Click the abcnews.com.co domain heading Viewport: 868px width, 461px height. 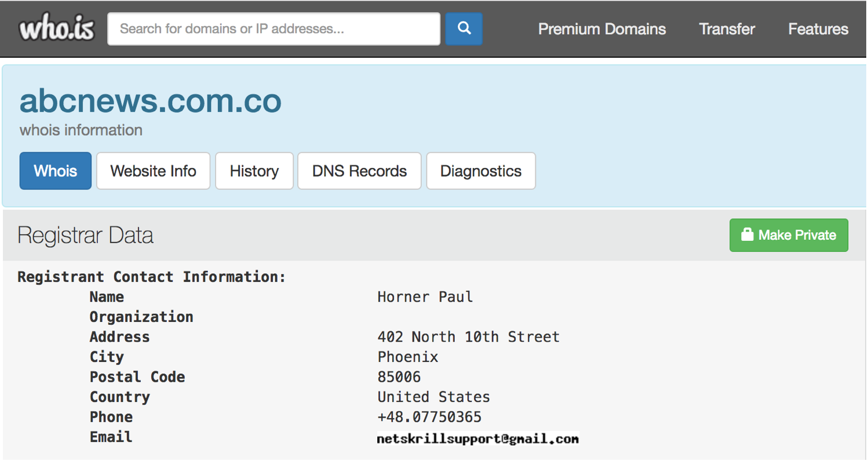(151, 101)
